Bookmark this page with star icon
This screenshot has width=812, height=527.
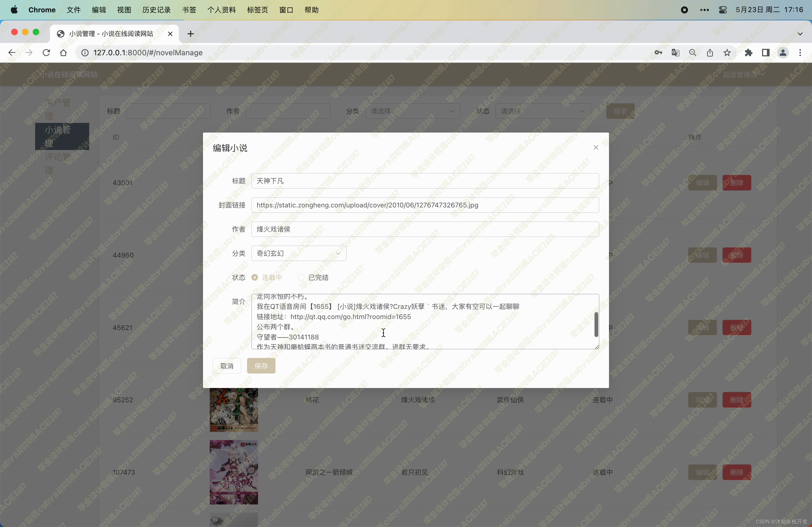727,53
